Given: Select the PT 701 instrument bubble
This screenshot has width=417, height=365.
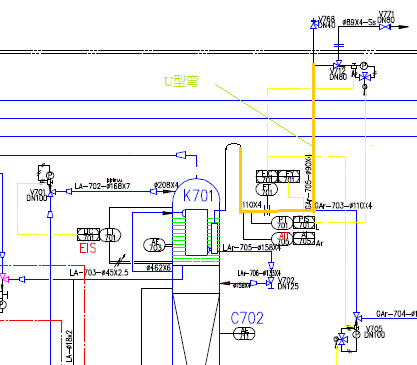Looking at the screenshot, I should pyautogui.click(x=282, y=223).
